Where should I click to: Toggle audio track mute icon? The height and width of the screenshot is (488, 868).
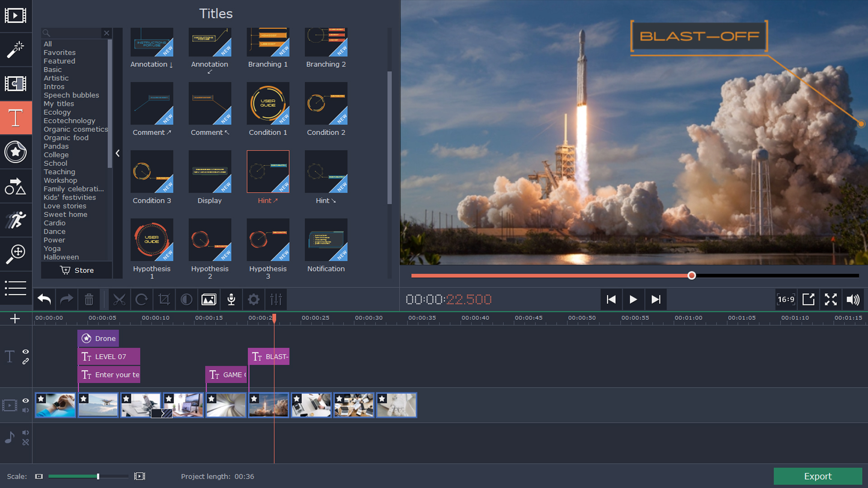coord(25,432)
